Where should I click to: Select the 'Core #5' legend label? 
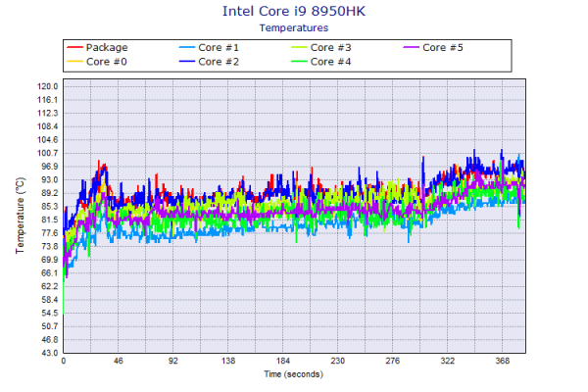(x=443, y=48)
